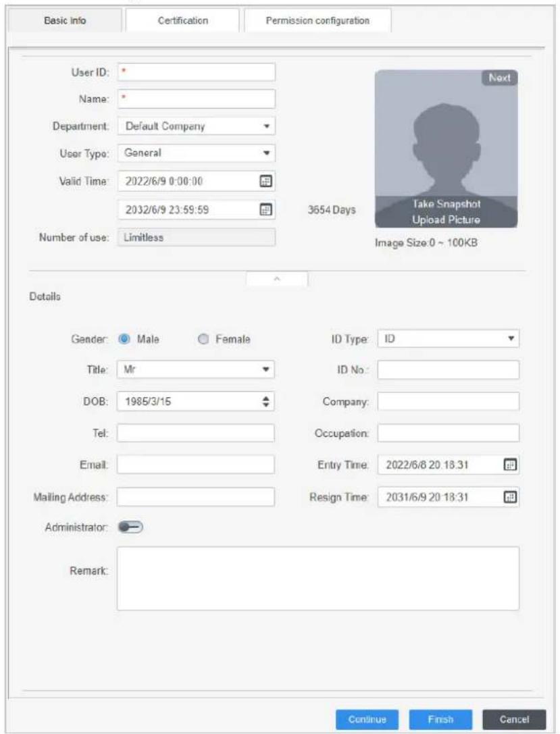560x734 pixels.
Task: Open the Permission configuration tab
Action: 317,21
